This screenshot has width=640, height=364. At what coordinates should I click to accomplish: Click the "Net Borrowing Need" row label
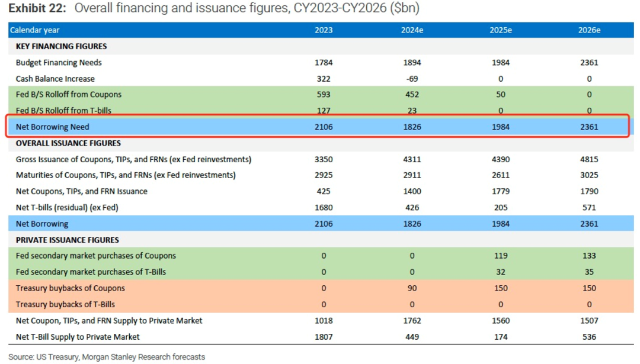[x=52, y=127]
